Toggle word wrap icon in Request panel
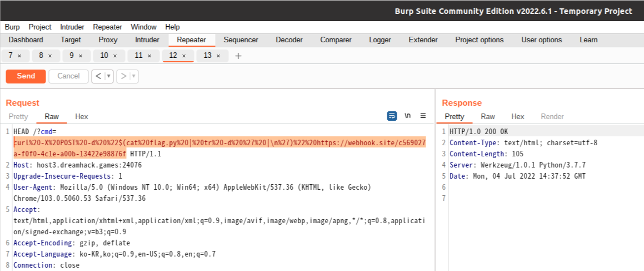This screenshot has width=644, height=271. coord(392,116)
